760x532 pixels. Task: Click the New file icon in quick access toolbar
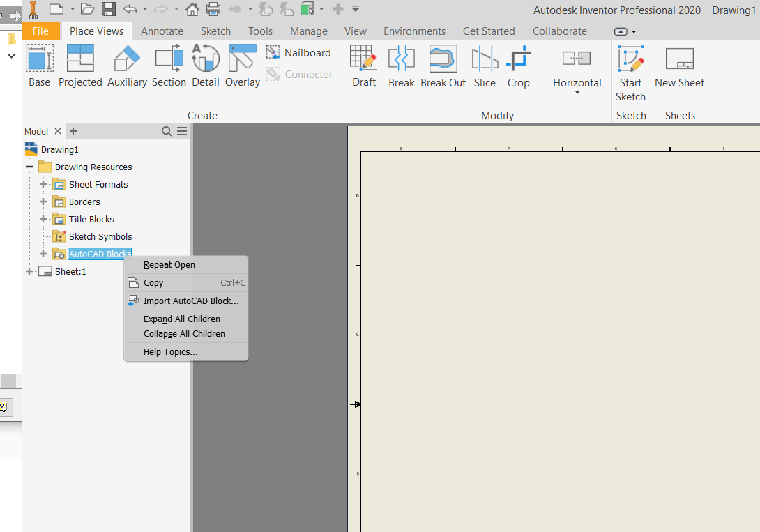pos(56,9)
